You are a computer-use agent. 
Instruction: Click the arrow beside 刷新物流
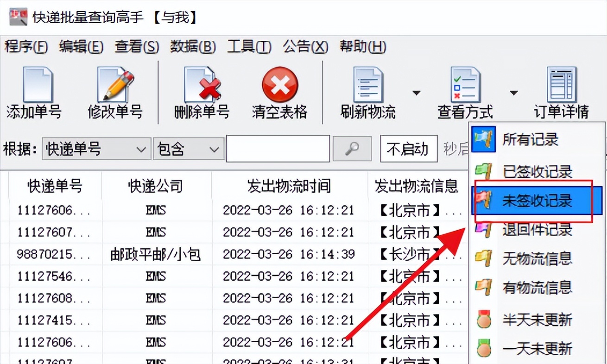coord(417,93)
